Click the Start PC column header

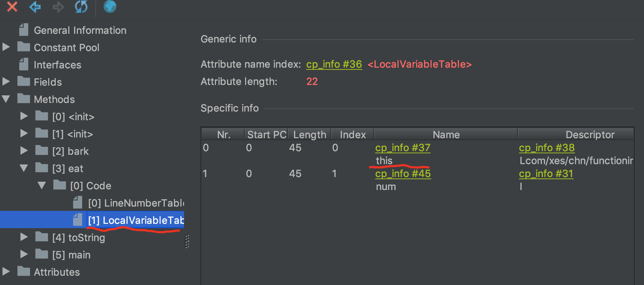(266, 135)
